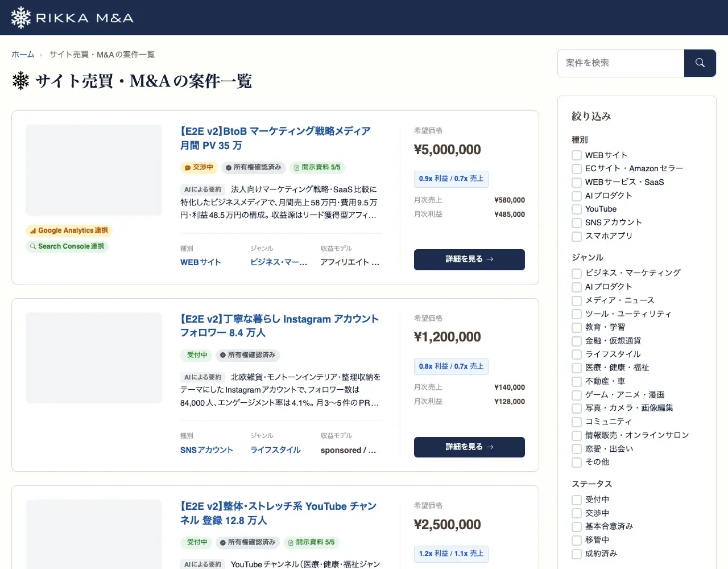This screenshot has width=728, height=569.
Task: Check ECサイト・Amazonセラー filter
Action: pos(577,169)
